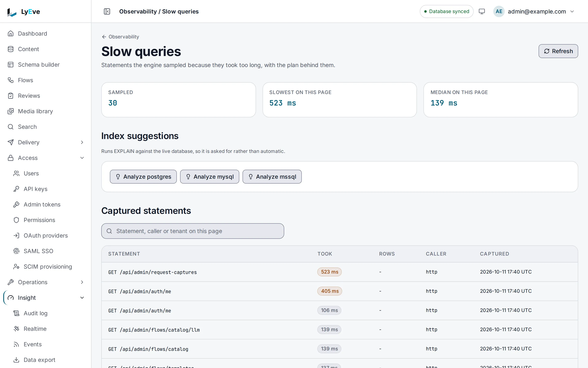Image resolution: width=588 pixels, height=368 pixels.
Task: Open the admin@example.com account dropdown arrow
Action: click(572, 11)
